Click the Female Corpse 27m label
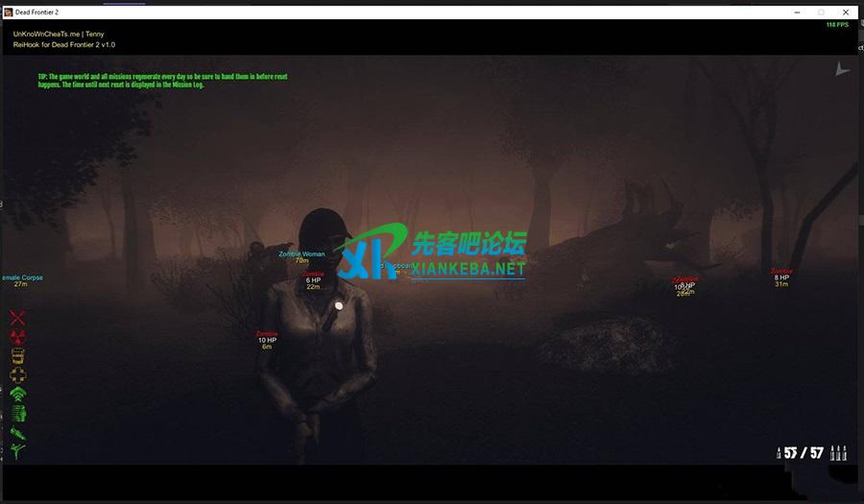 [x=21, y=280]
